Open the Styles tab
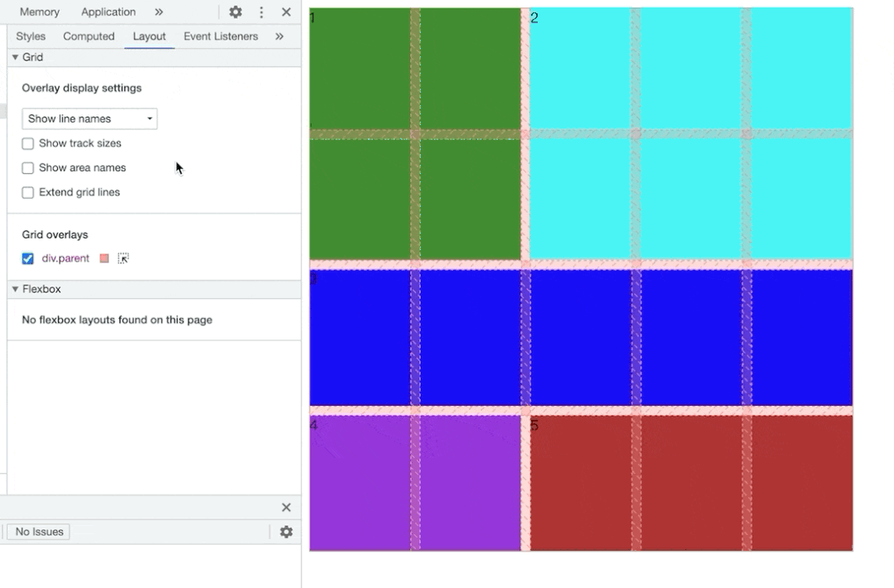This screenshot has height=588, width=894. [31, 36]
